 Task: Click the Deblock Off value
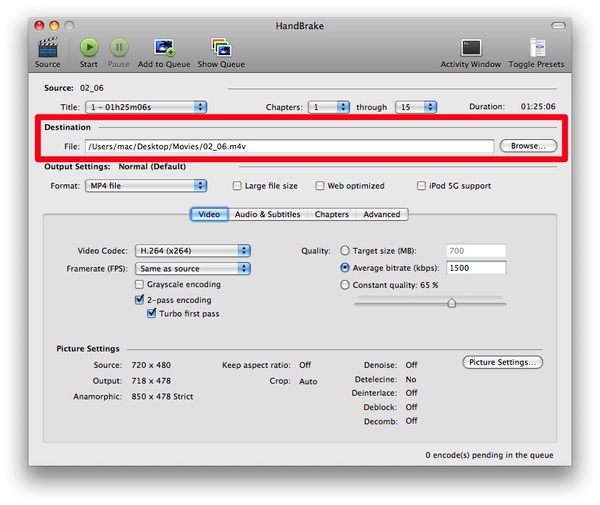point(412,407)
